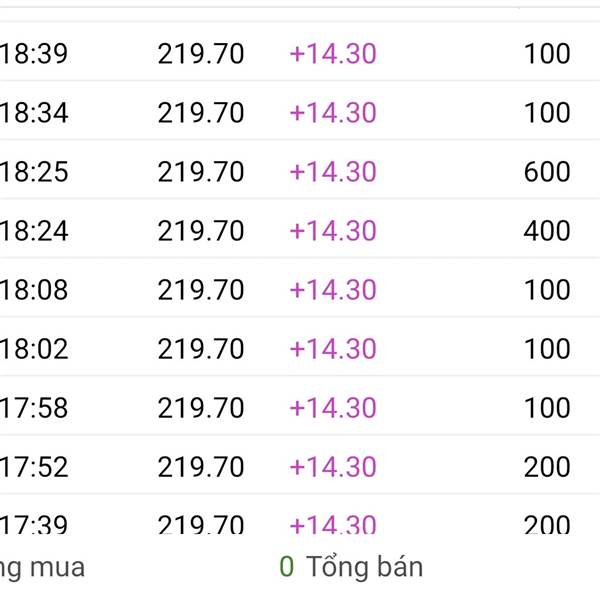Screen dimensions: 600x600
Task: Select the 18:25 trade time
Action: coord(34,172)
